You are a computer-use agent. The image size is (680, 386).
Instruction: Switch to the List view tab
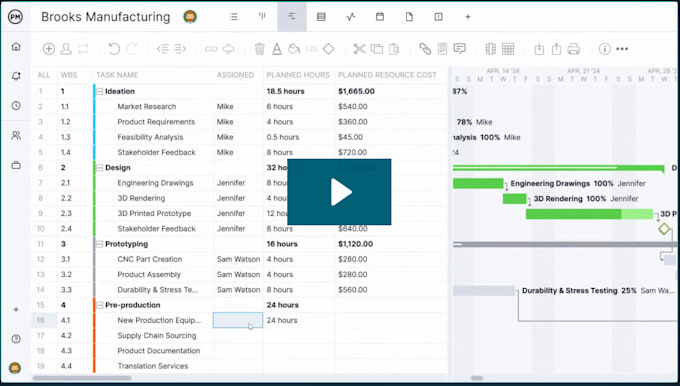coord(233,16)
